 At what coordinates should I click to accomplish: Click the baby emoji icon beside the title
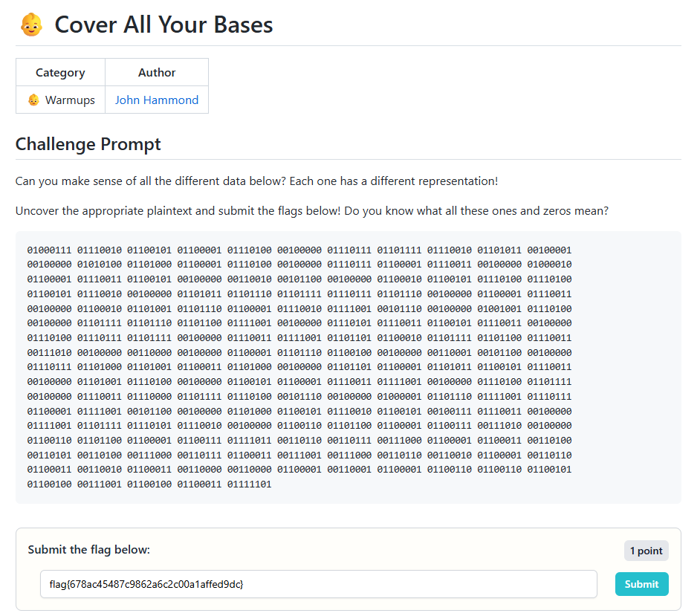point(31,25)
